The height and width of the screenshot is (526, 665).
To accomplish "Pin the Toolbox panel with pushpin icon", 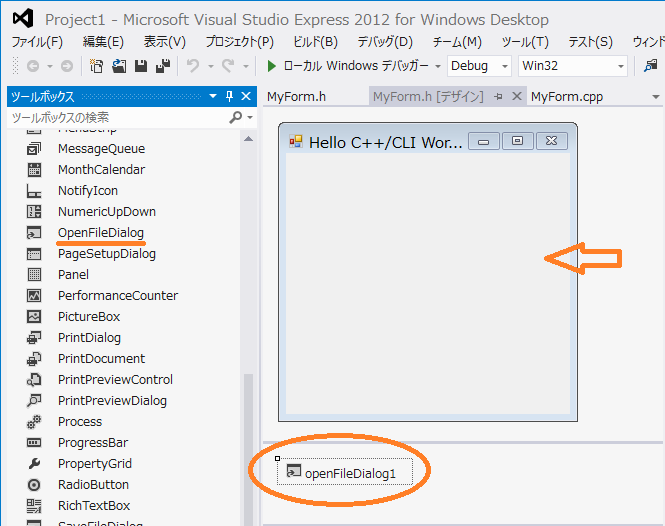I will [x=229, y=96].
